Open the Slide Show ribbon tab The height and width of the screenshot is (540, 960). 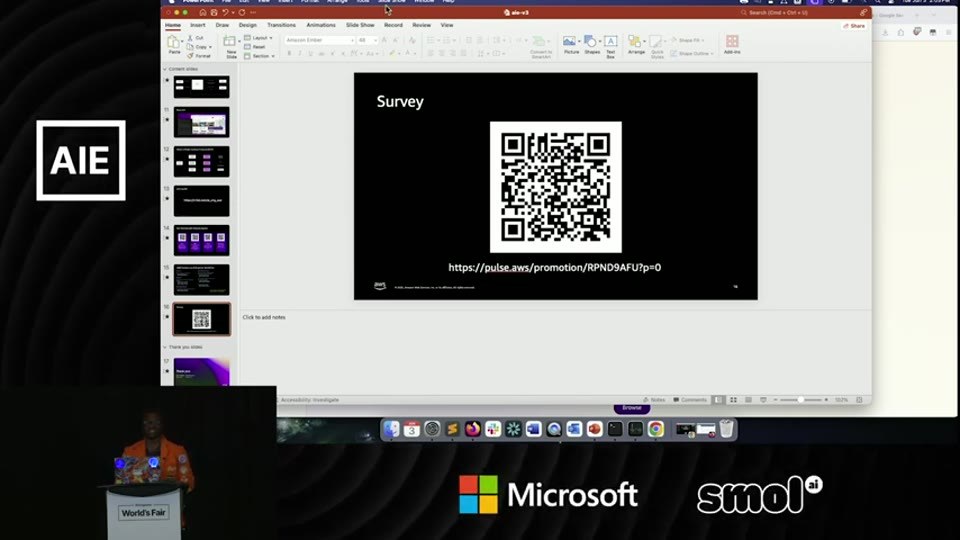pyautogui.click(x=360, y=25)
